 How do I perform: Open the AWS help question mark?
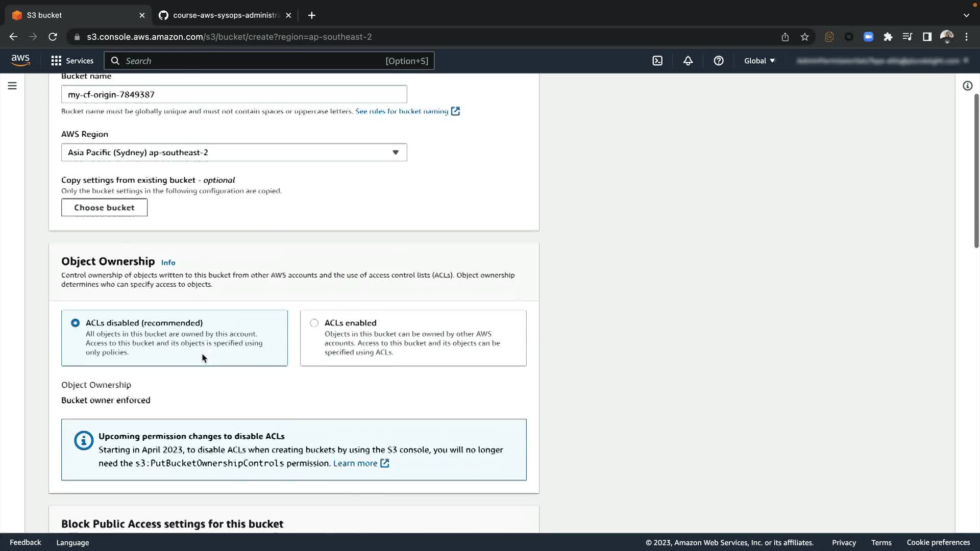719,61
